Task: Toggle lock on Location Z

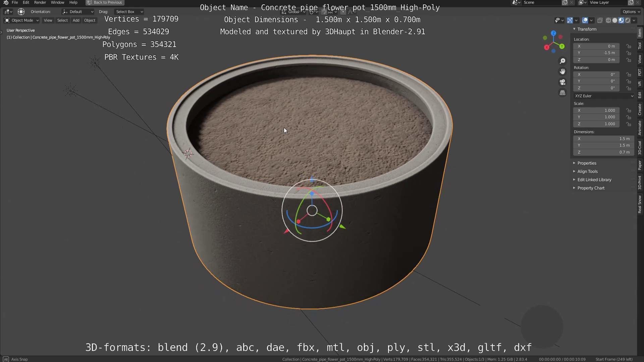Action: 629,60
